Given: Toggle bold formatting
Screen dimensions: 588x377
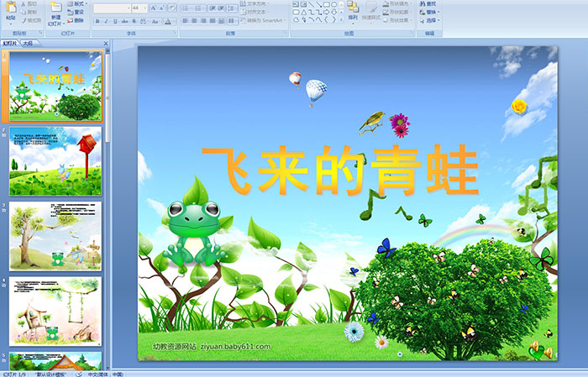Looking at the screenshot, I should pyautogui.click(x=97, y=21).
